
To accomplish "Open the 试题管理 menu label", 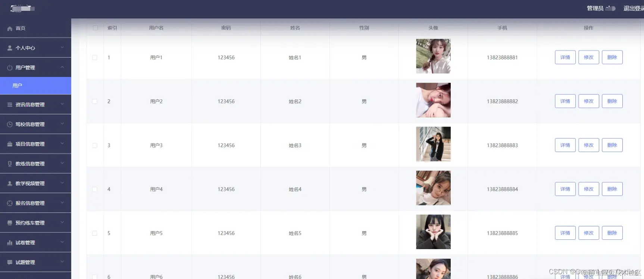I will pyautogui.click(x=25, y=262).
